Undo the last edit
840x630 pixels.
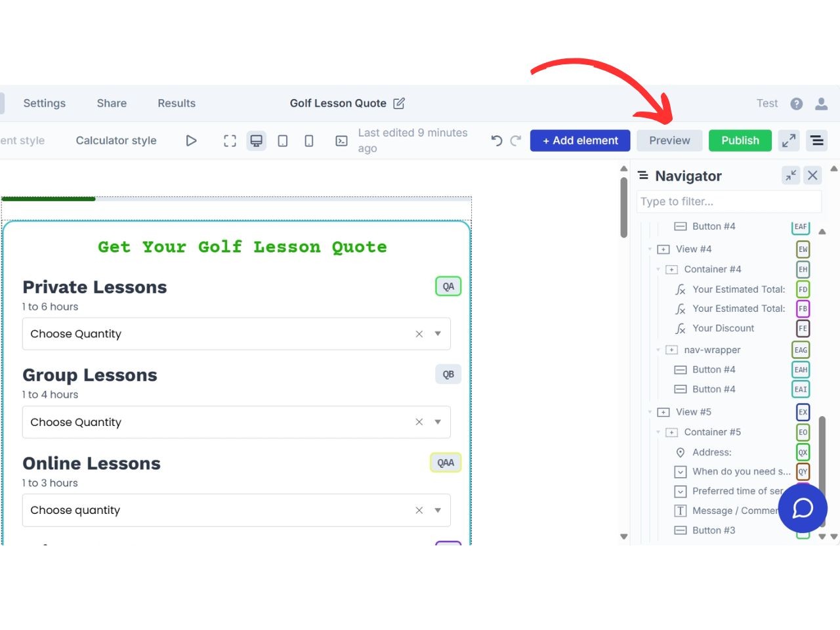tap(497, 140)
